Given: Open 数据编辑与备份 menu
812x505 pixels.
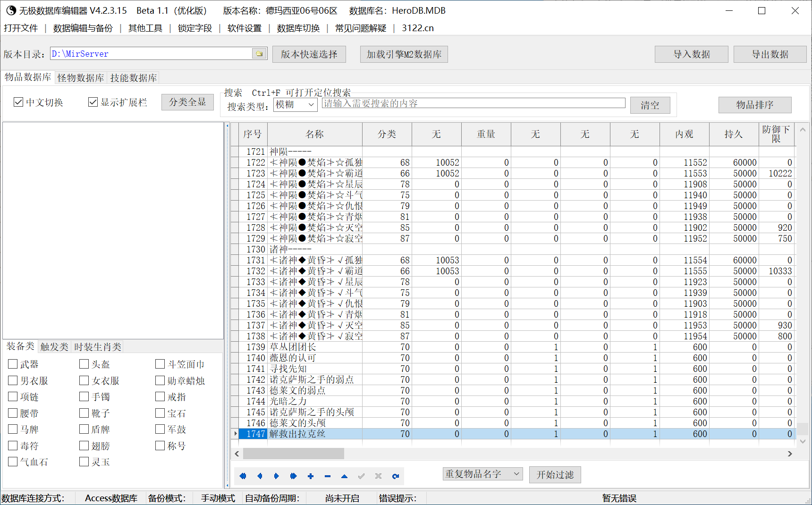Looking at the screenshot, I should [83, 28].
